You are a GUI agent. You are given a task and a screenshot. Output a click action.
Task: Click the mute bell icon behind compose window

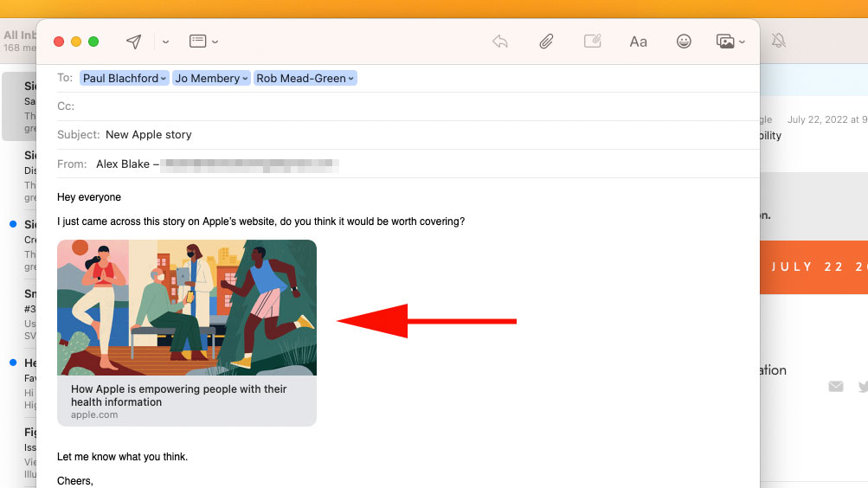click(x=778, y=41)
